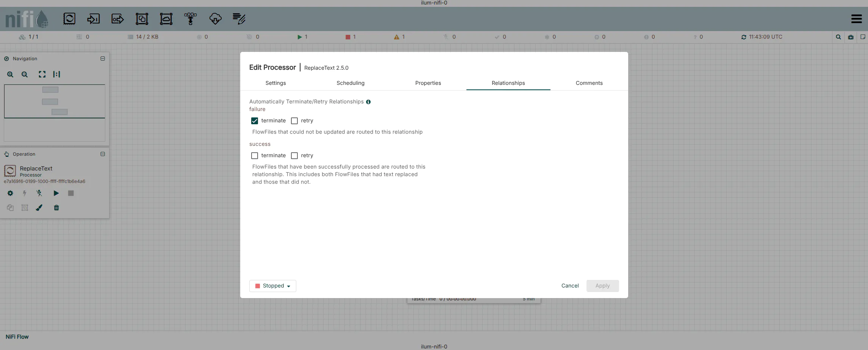Click the Funnel toolbar icon

pos(191,19)
